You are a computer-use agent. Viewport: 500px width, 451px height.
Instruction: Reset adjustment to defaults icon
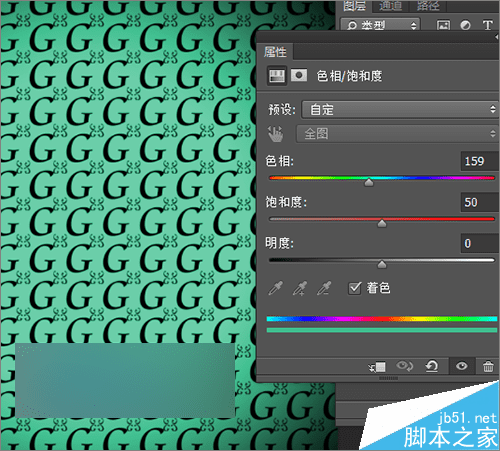click(432, 366)
